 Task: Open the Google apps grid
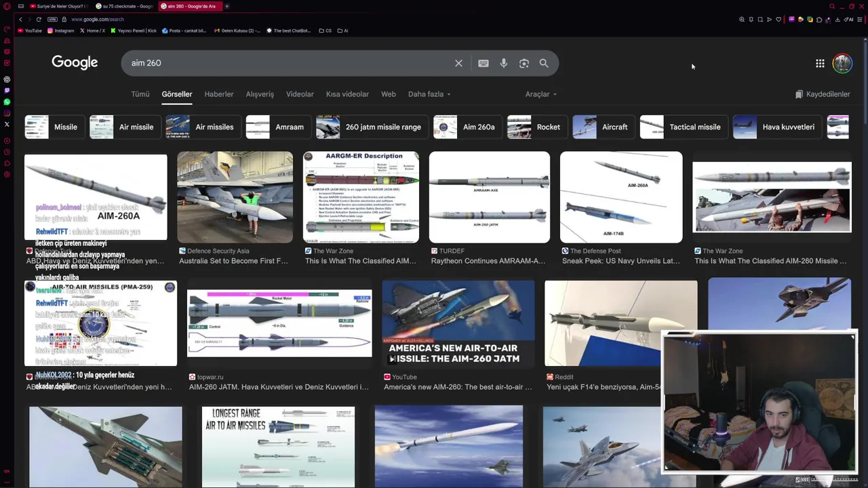pyautogui.click(x=820, y=63)
